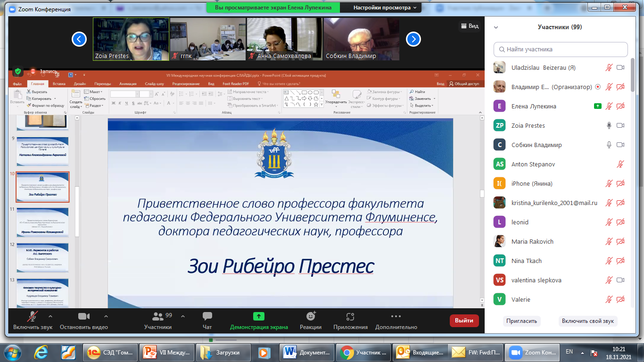The height and width of the screenshot is (362, 644).
Task: Open the Анимация ribbon tab
Action: point(128,83)
